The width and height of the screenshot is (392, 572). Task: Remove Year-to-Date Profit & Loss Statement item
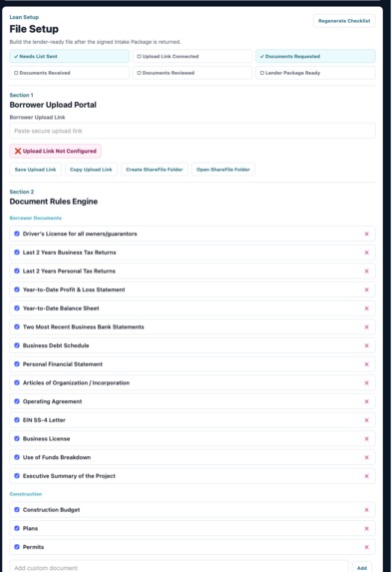pyautogui.click(x=366, y=289)
